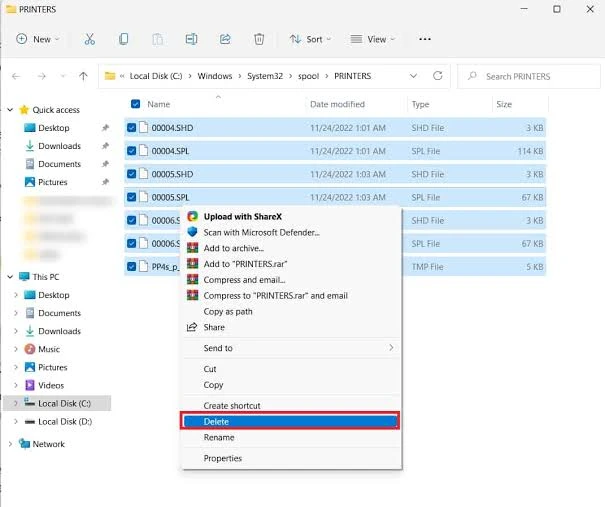Choose Cut in the context menu
This screenshot has width=605, height=507.
point(291,369)
